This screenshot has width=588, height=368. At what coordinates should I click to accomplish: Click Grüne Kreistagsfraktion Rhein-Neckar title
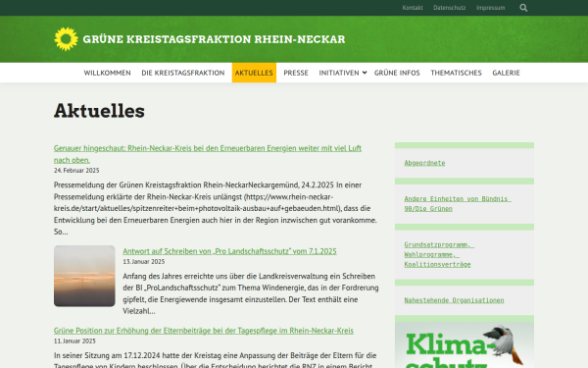pos(214,39)
